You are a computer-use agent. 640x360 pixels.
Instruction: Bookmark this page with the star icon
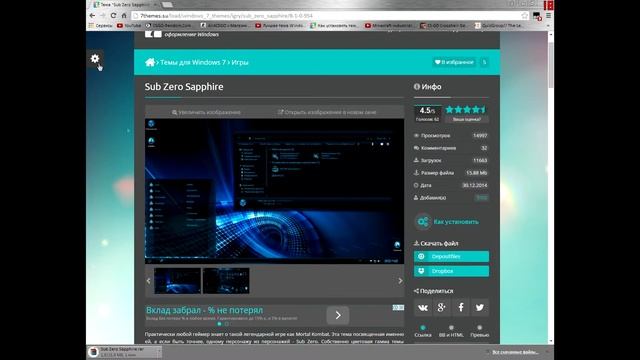[524, 16]
